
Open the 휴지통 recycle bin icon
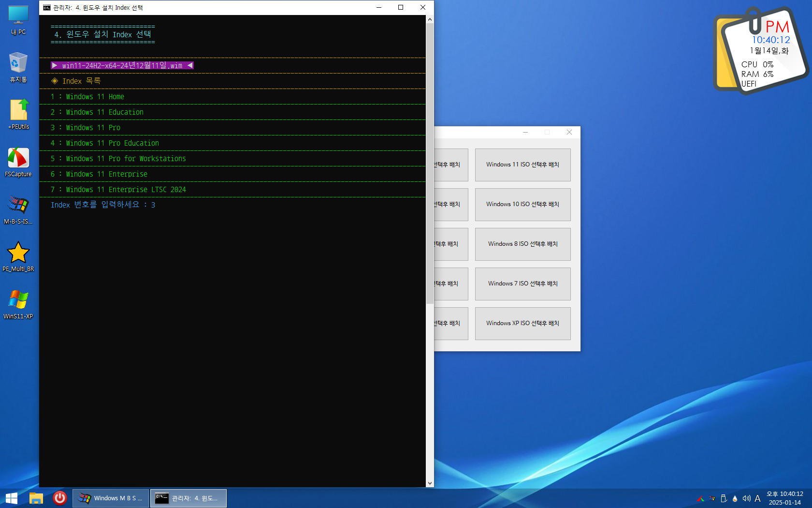pyautogui.click(x=18, y=67)
